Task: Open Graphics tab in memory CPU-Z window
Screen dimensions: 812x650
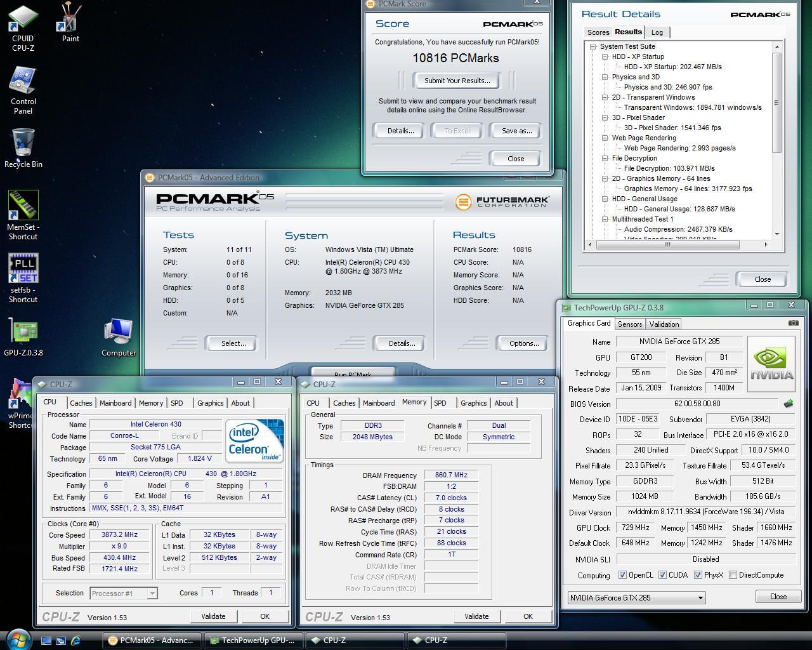Action: [x=473, y=403]
